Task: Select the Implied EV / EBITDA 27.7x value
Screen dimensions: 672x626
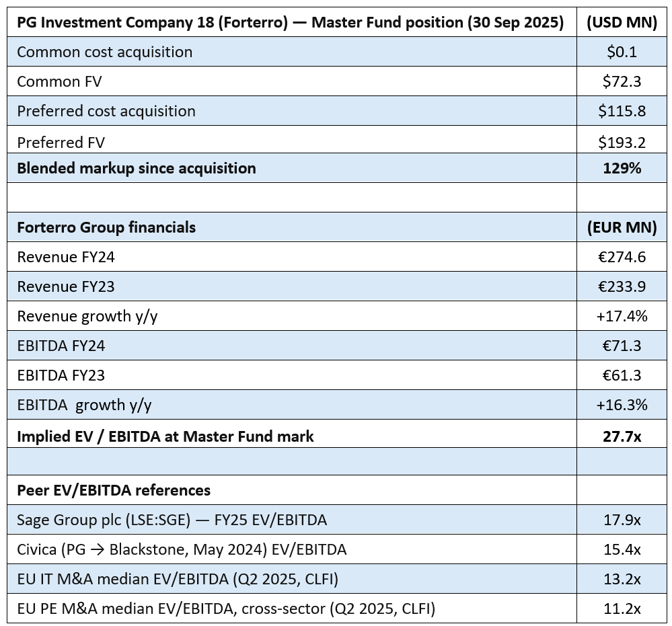Action: click(x=622, y=436)
